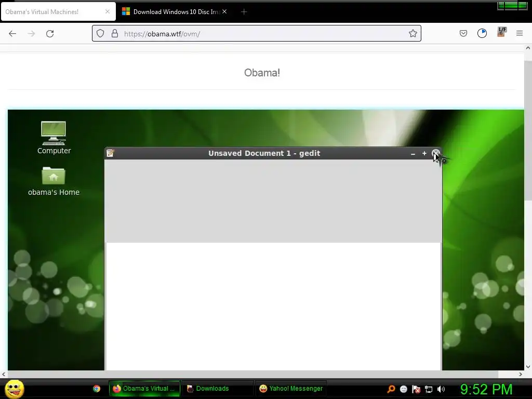Open the Downloads taskbar window
This screenshot has width=532, height=399.
coord(218,389)
